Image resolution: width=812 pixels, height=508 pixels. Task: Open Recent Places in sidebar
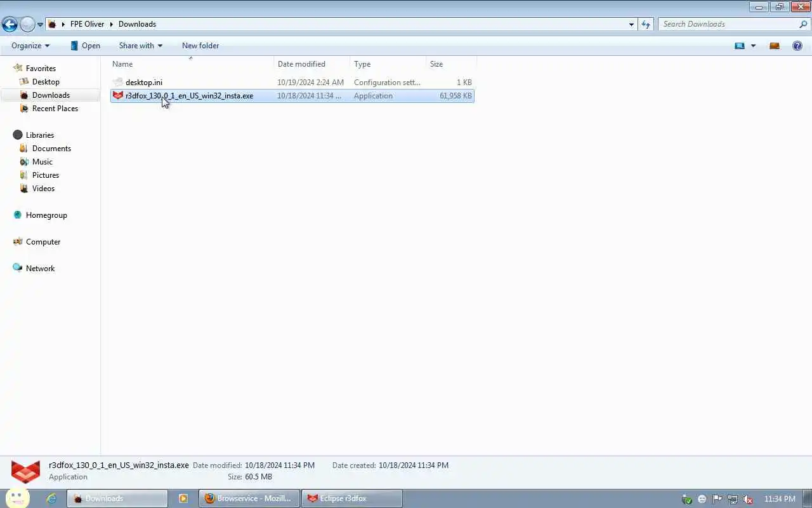point(55,109)
